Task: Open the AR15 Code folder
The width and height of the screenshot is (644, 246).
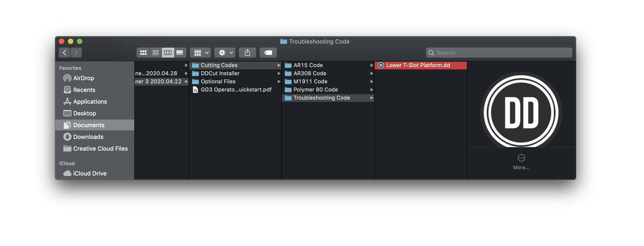Action: tap(308, 65)
